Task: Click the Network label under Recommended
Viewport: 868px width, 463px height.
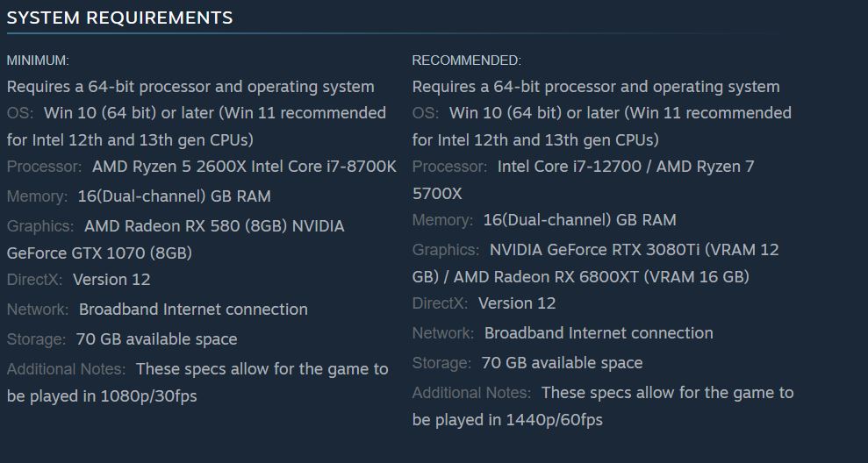Action: click(443, 333)
